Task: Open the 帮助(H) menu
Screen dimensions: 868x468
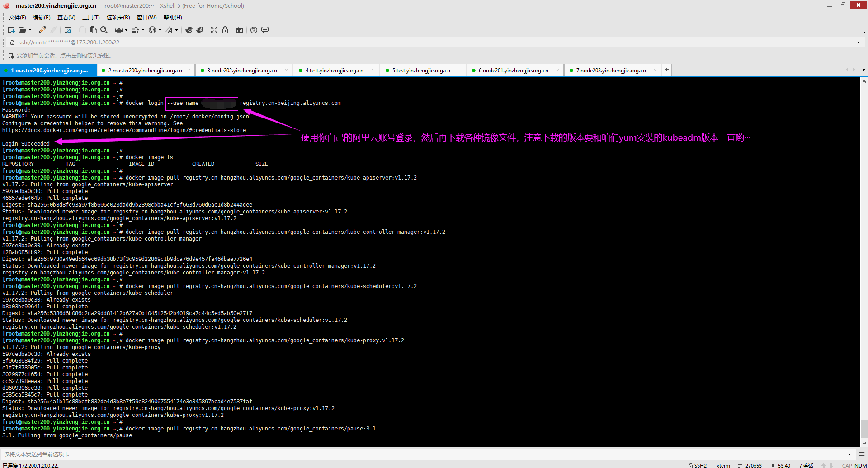Action: point(173,18)
